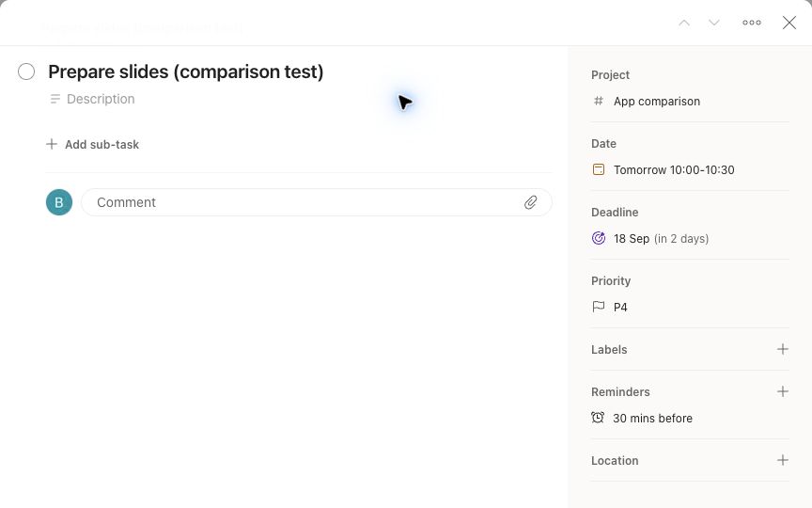
Task: Click the Labels heading
Action: tap(609, 350)
